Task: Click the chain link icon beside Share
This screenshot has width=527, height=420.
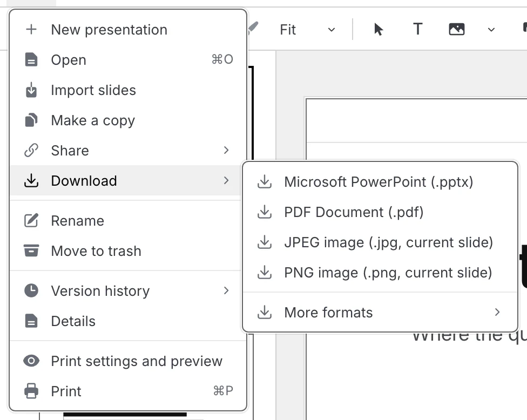Action: (31, 151)
